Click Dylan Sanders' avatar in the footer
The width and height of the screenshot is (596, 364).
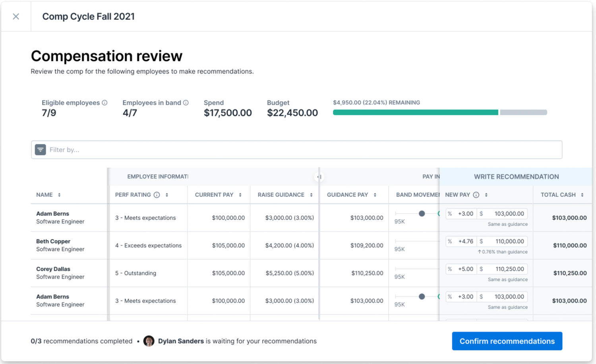149,341
